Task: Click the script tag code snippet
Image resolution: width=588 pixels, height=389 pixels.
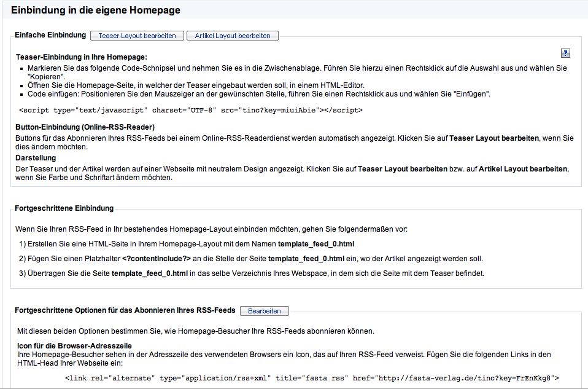Action: 190,111
